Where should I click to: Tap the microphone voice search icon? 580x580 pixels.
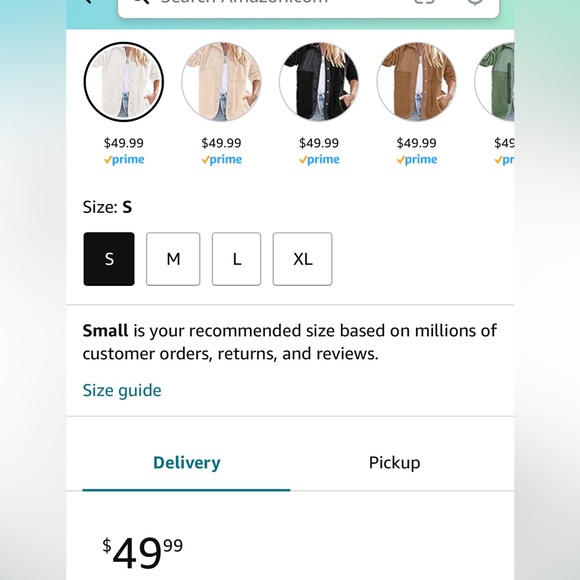point(475,2)
